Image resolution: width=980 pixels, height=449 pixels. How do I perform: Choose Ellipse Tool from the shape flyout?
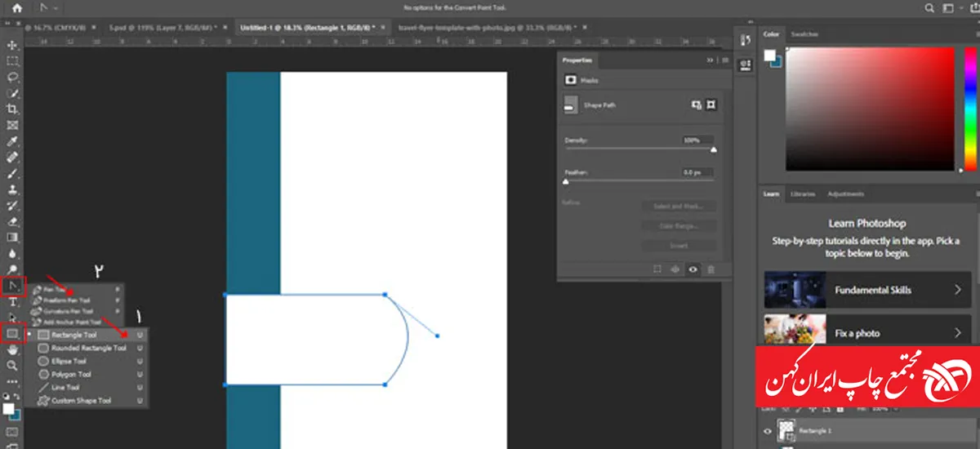click(x=69, y=361)
